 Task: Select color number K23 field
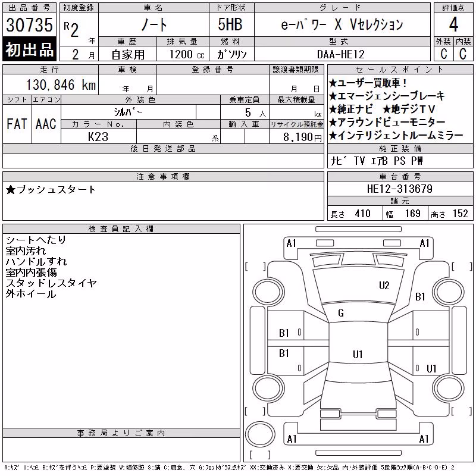pyautogui.click(x=98, y=137)
